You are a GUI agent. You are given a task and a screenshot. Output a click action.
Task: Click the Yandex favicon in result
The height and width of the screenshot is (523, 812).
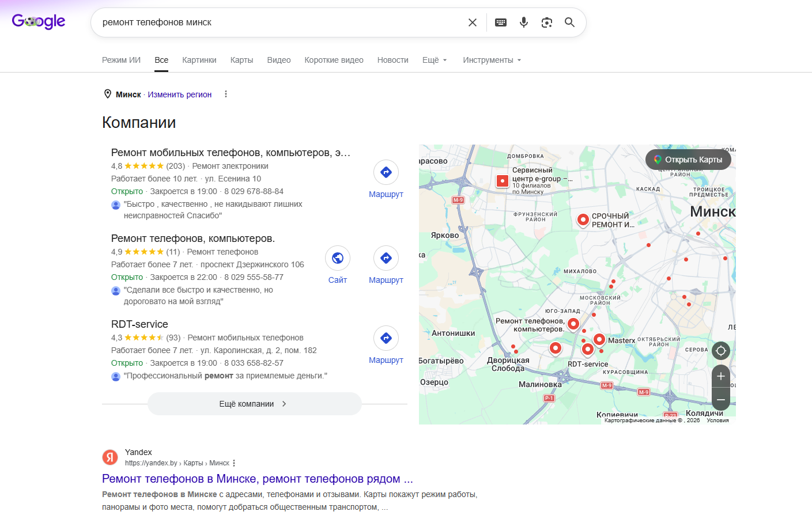point(110,457)
